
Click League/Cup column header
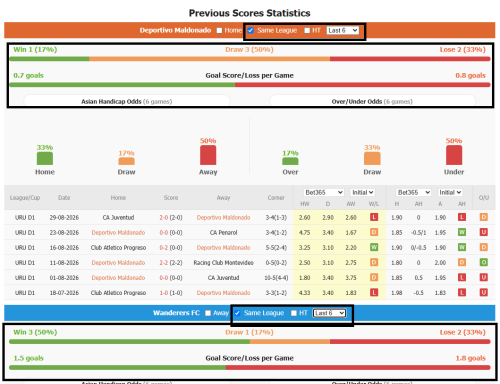pos(25,198)
